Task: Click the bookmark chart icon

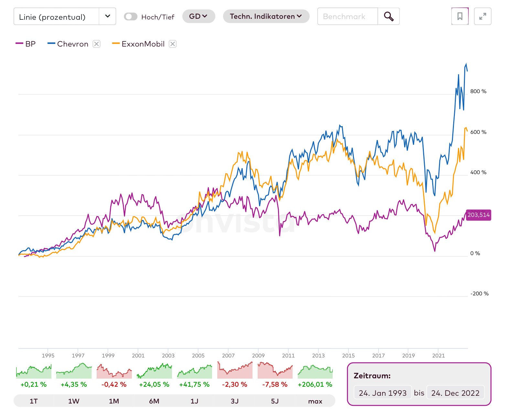Action: click(x=460, y=16)
